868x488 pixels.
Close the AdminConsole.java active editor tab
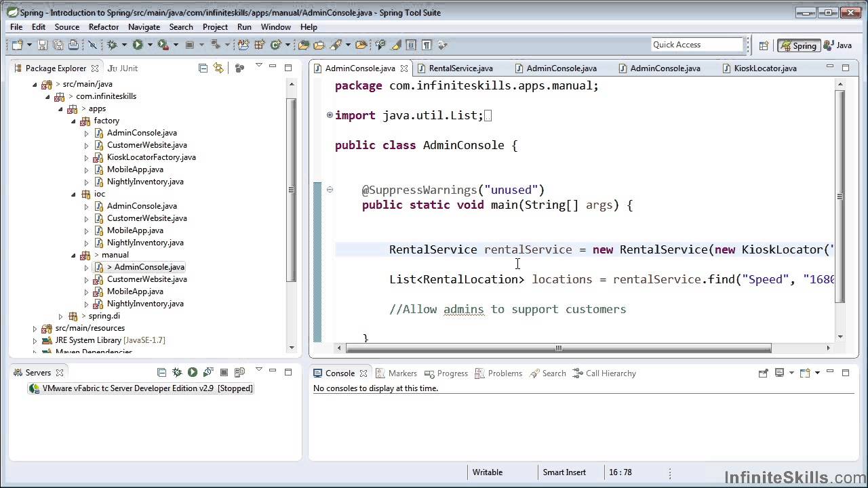[403, 68]
